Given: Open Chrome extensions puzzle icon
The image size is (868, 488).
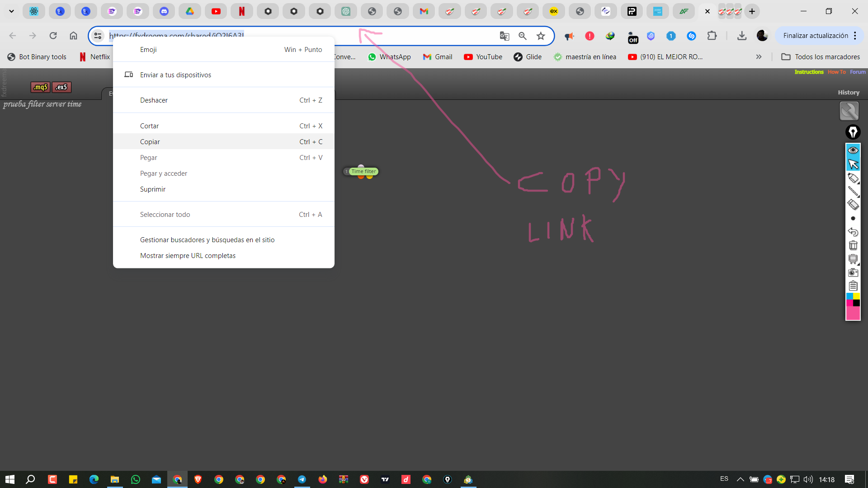Looking at the screenshot, I should coord(712,36).
